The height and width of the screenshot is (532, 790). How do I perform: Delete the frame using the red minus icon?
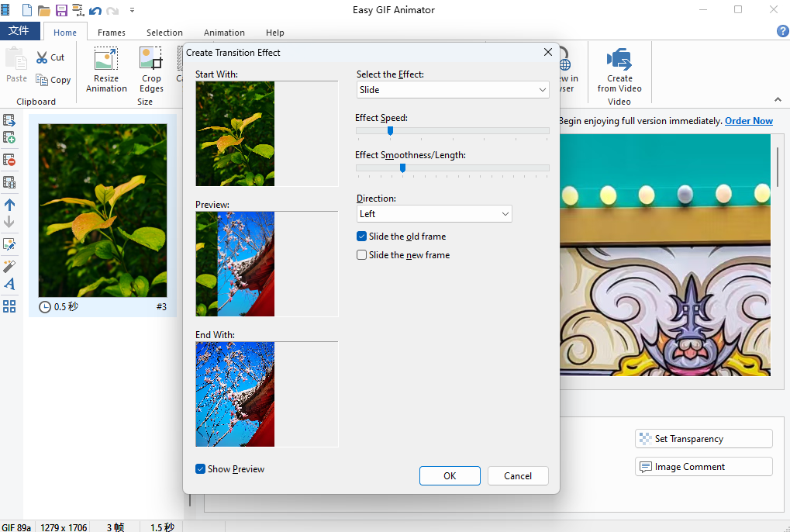[9, 160]
